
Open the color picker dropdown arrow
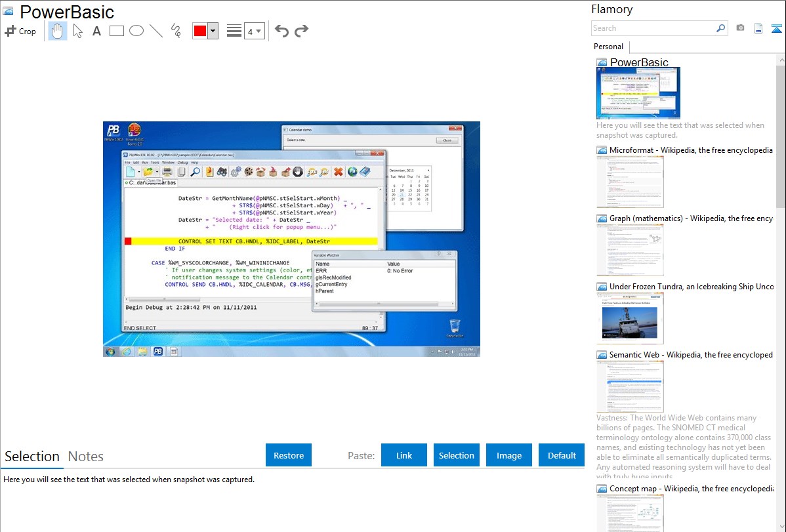tap(213, 31)
